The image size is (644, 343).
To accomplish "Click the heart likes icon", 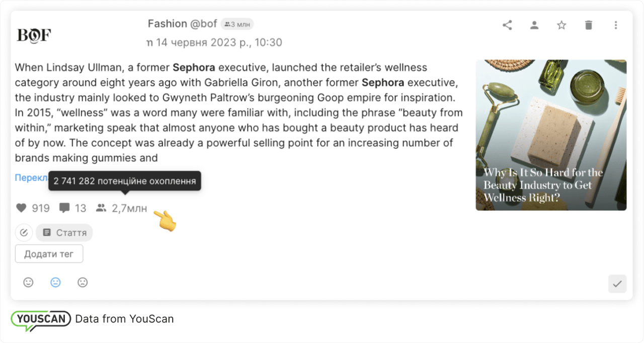I will coord(21,208).
